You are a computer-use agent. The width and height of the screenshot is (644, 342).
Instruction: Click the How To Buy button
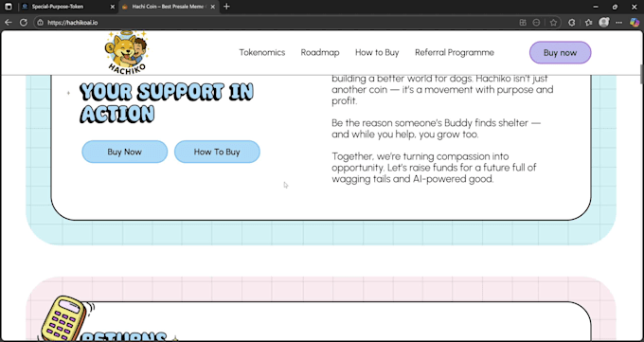click(217, 152)
